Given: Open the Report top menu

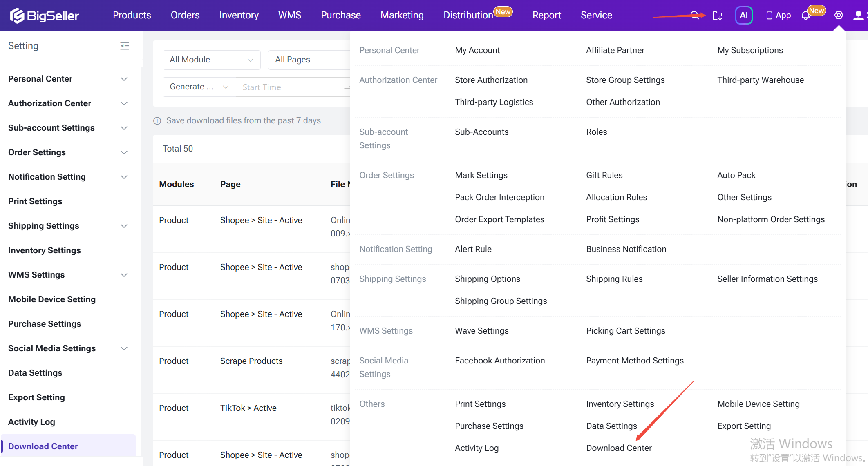Looking at the screenshot, I should 547,15.
